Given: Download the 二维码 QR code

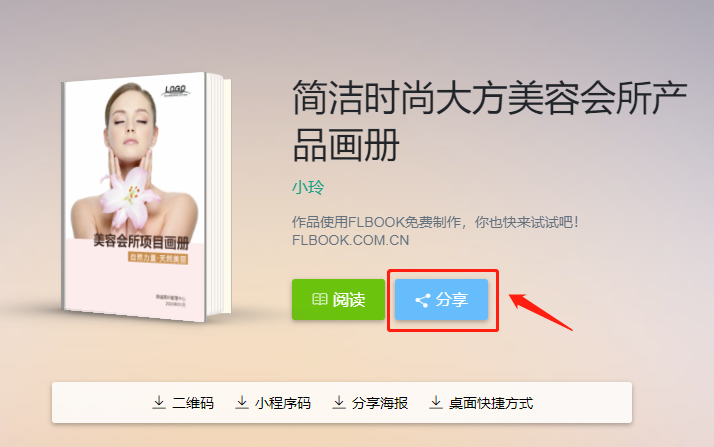Looking at the screenshot, I should (183, 403).
